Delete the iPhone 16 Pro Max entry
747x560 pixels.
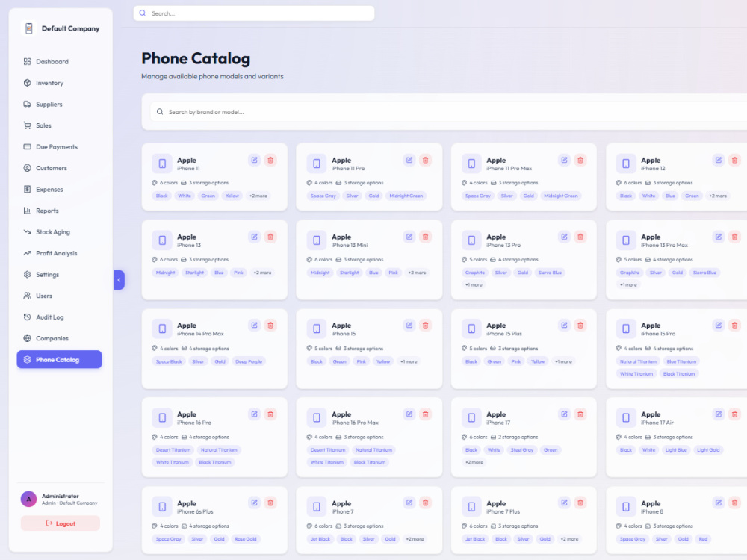tap(426, 414)
